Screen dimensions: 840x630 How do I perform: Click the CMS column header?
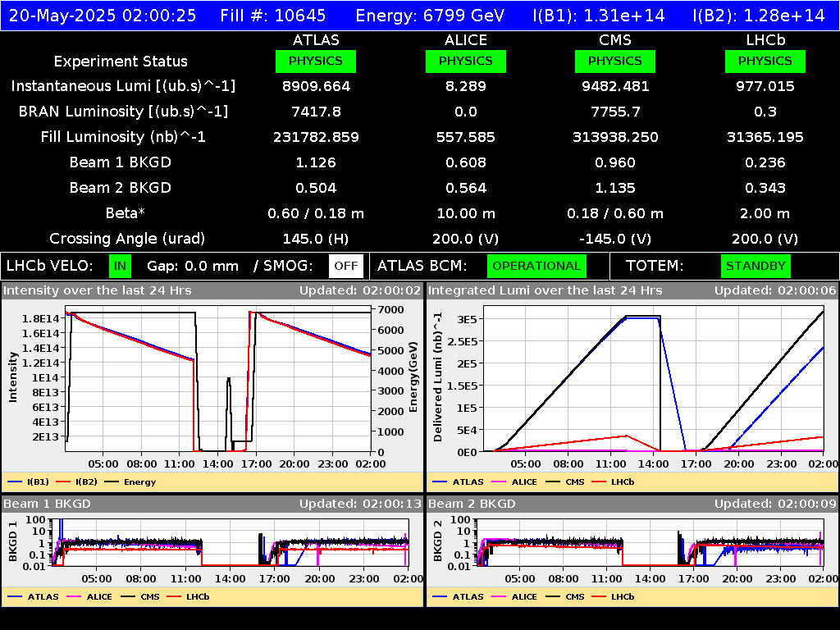(x=615, y=40)
